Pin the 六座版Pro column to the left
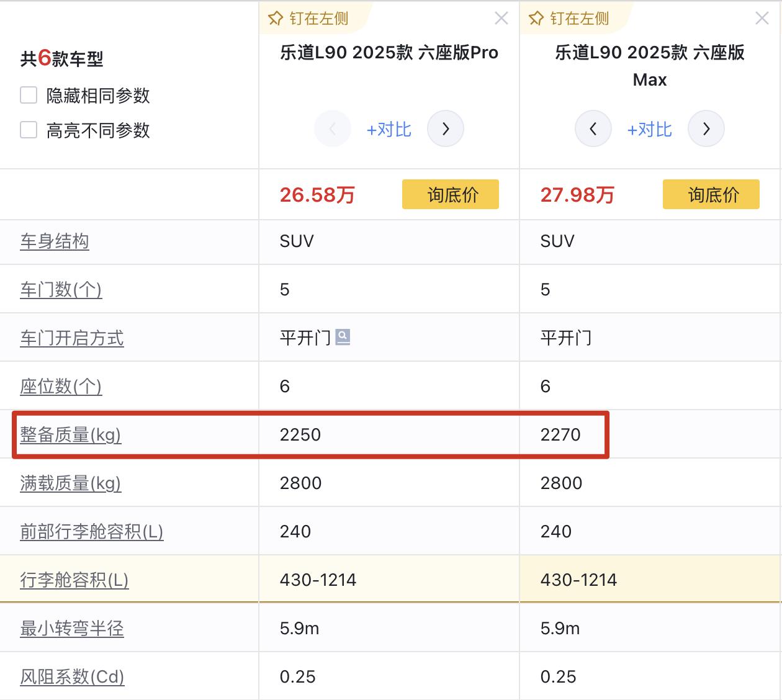782x700 pixels. 308,19
